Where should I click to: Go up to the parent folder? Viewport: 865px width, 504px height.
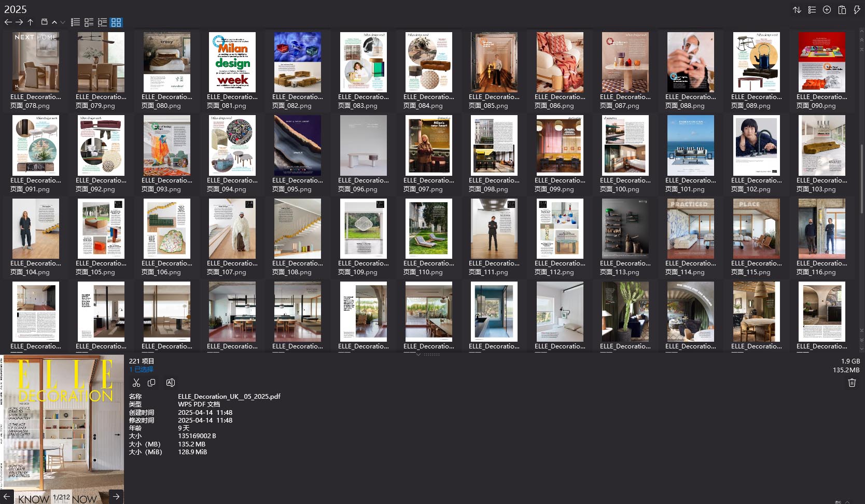point(31,22)
